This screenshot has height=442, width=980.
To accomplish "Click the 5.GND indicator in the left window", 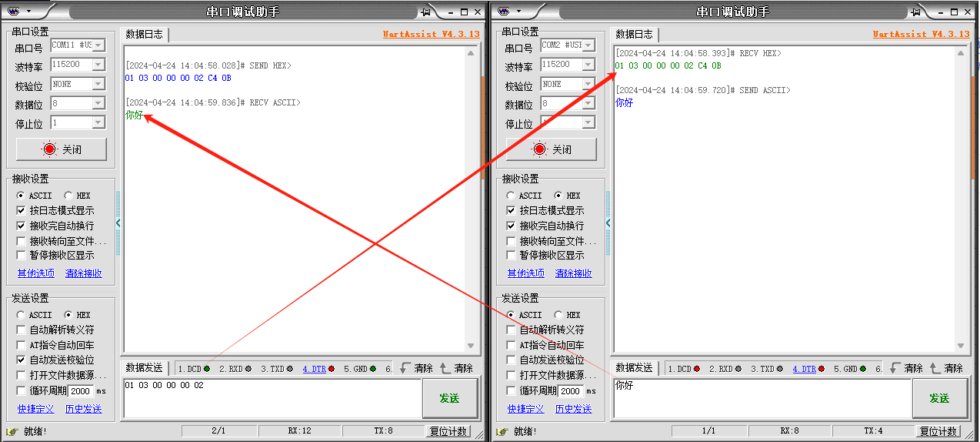I will [359, 369].
